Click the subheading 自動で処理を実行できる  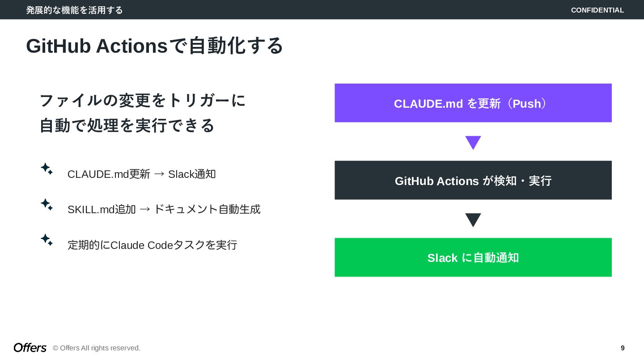coord(127,126)
